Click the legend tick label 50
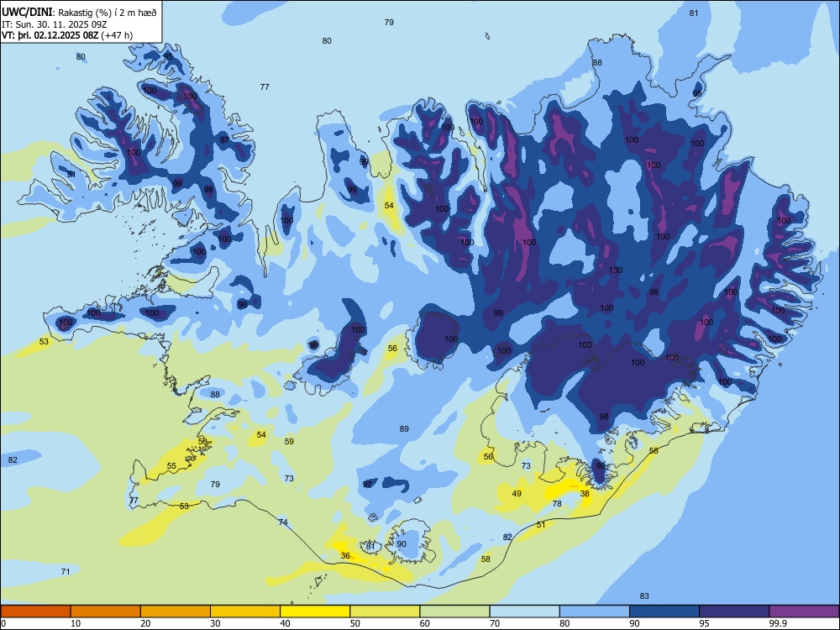The width and height of the screenshot is (840, 630). (355, 623)
